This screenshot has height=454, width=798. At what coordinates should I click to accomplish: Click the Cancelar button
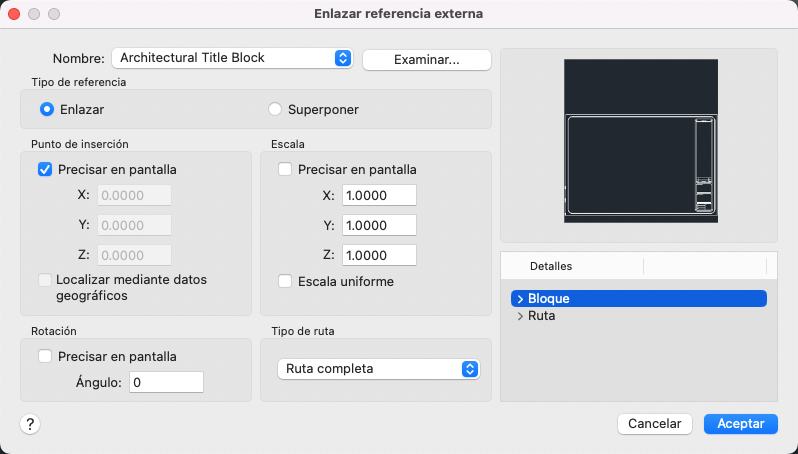click(x=654, y=424)
